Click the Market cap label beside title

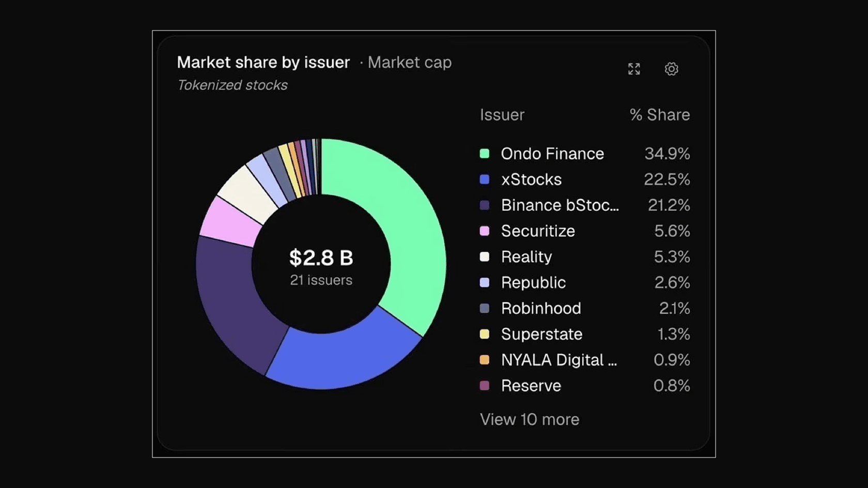(410, 63)
